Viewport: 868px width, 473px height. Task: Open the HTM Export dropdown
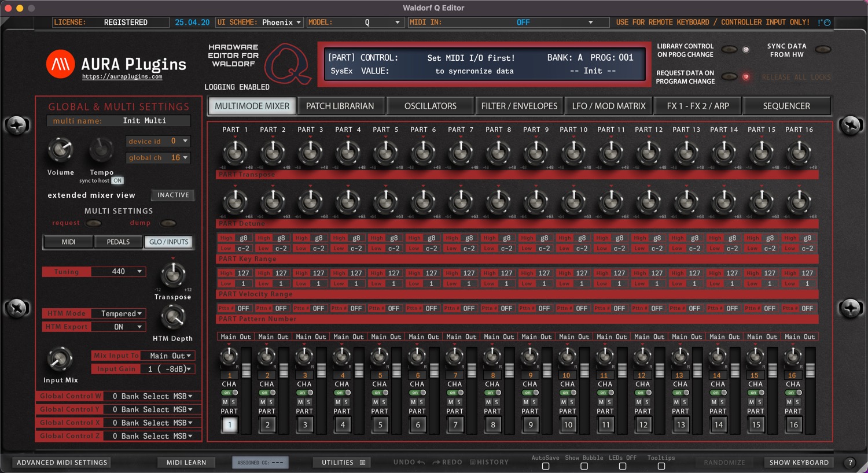click(x=119, y=327)
